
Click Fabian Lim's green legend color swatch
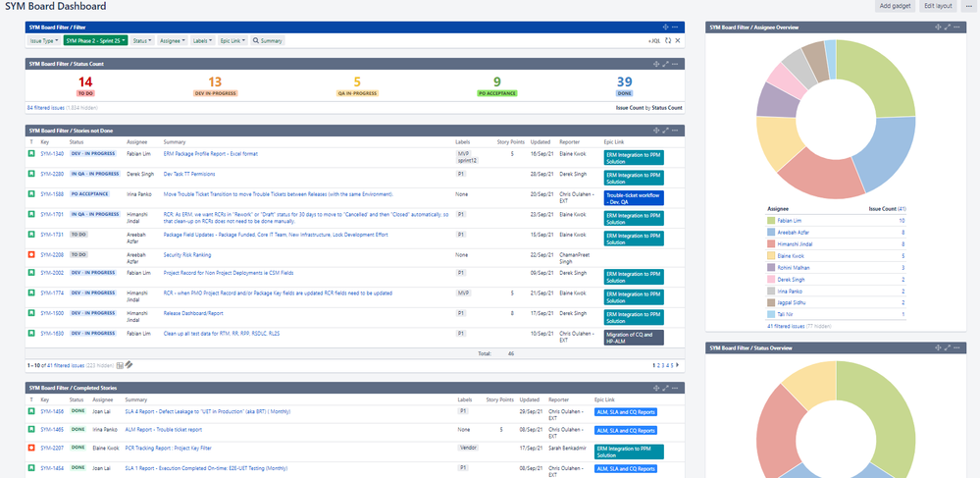tap(770, 220)
